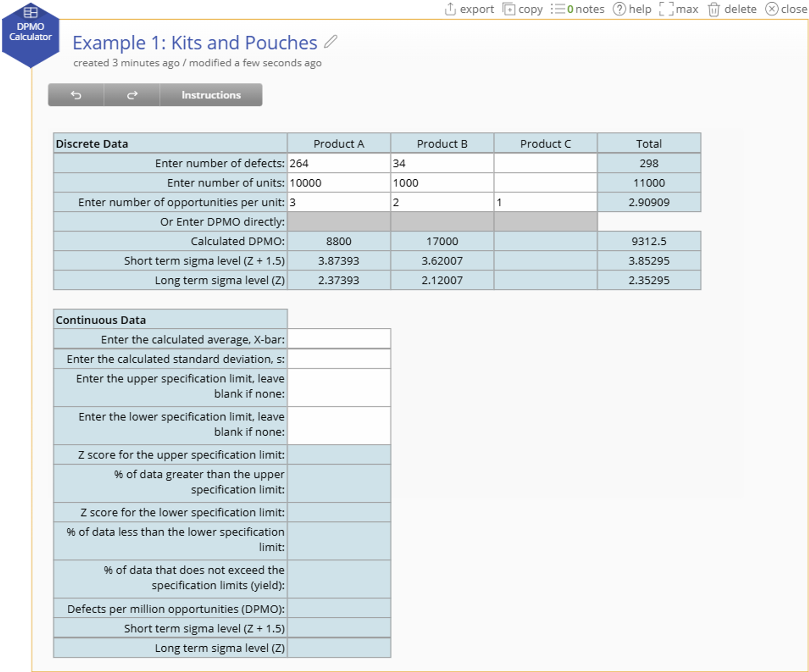Click the DPMO Calculator hexagon icon
Image resolution: width=809 pixels, height=672 pixels.
(30, 35)
